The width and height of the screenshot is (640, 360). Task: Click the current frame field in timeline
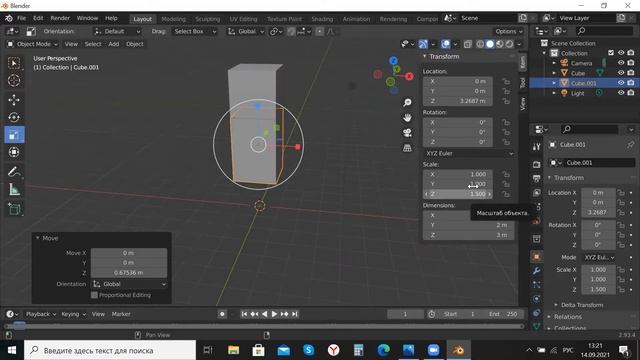(405, 314)
